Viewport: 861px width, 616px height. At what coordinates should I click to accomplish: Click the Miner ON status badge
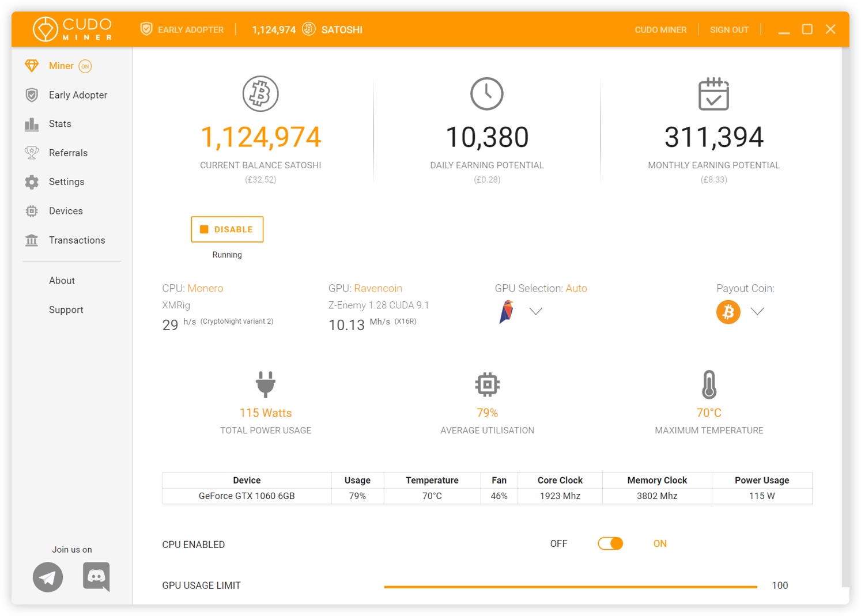pos(85,66)
